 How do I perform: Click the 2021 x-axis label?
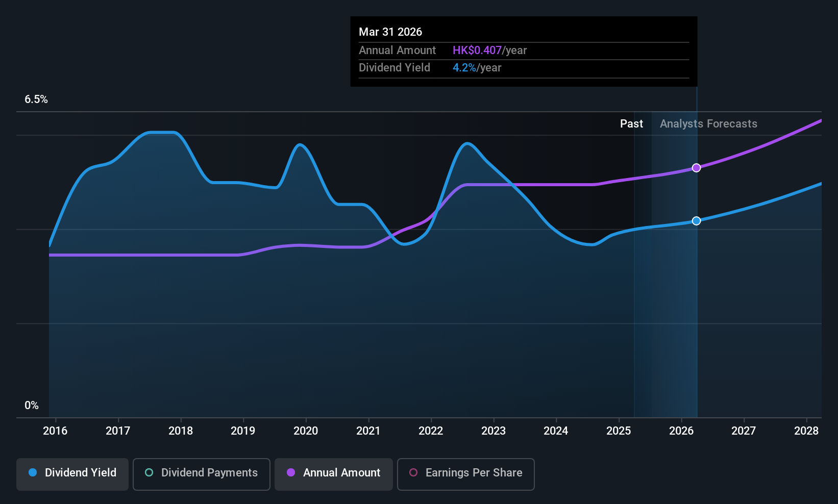368,431
